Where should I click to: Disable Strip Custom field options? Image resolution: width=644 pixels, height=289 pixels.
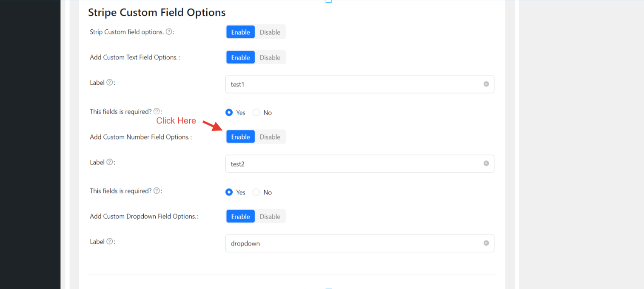coord(270,32)
